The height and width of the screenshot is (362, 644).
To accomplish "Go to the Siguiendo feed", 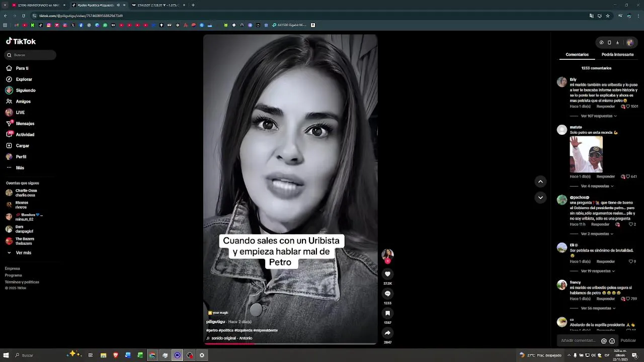I will point(21,90).
